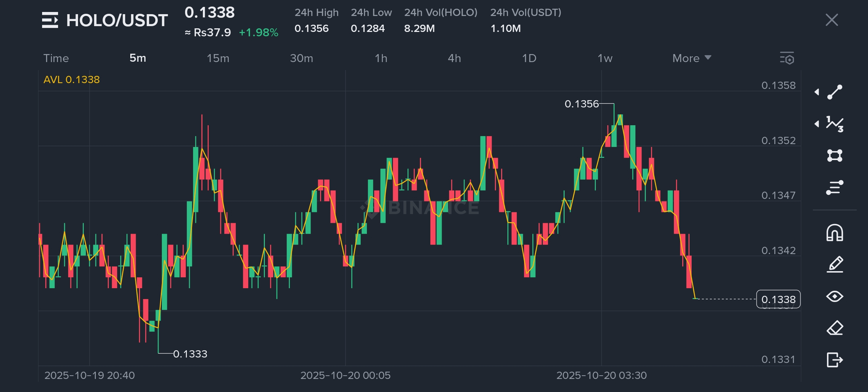The width and height of the screenshot is (868, 392).
Task: Switch to the 15m interval tab
Action: pyautogui.click(x=218, y=58)
